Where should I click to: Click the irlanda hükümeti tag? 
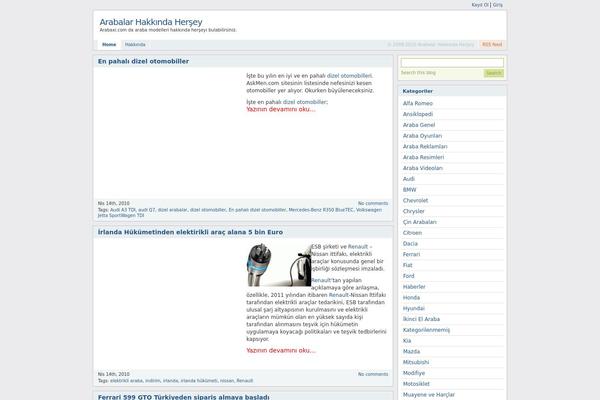(x=199, y=380)
